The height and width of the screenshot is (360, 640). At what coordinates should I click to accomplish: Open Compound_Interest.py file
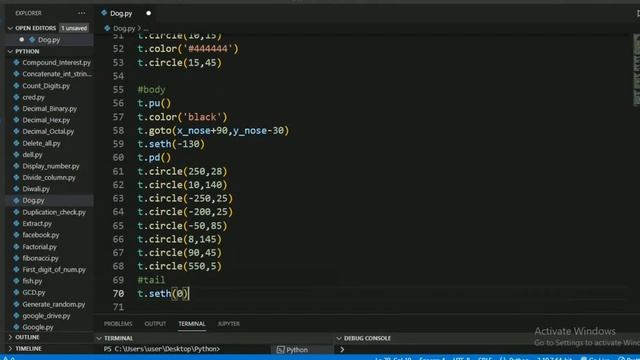pyautogui.click(x=56, y=62)
